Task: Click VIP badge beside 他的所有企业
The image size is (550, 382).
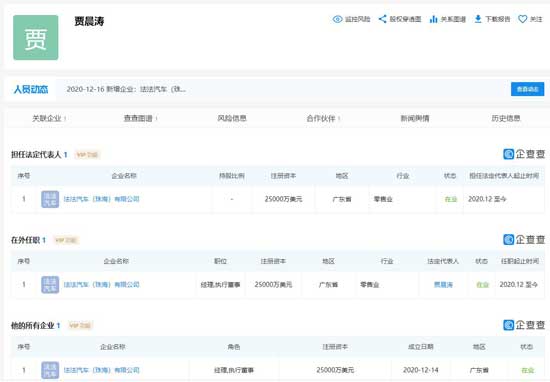Action: point(80,326)
